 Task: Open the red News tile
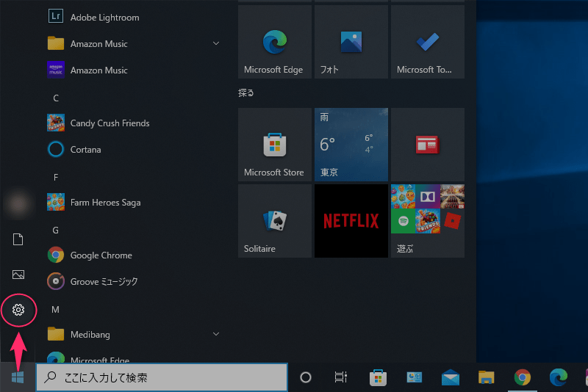[x=428, y=145]
